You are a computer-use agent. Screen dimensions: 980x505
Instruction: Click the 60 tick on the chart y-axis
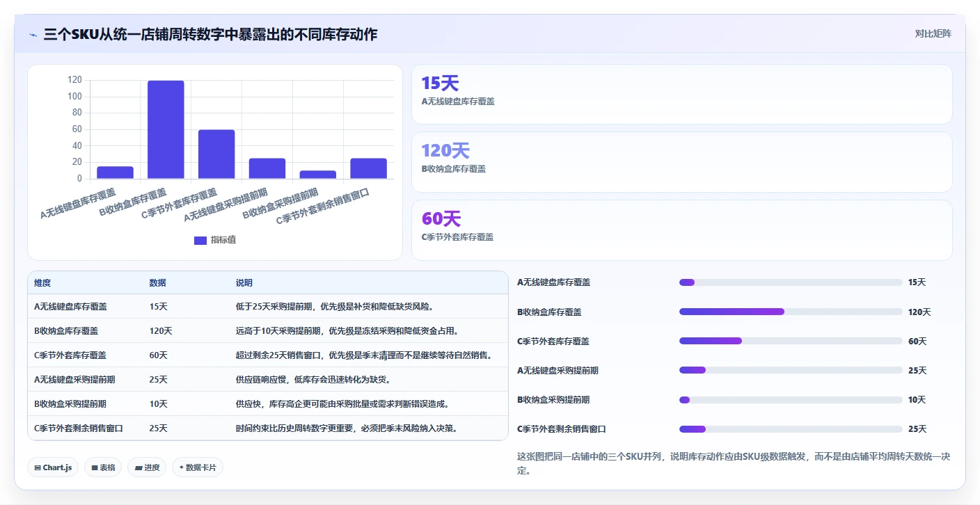[77, 129]
